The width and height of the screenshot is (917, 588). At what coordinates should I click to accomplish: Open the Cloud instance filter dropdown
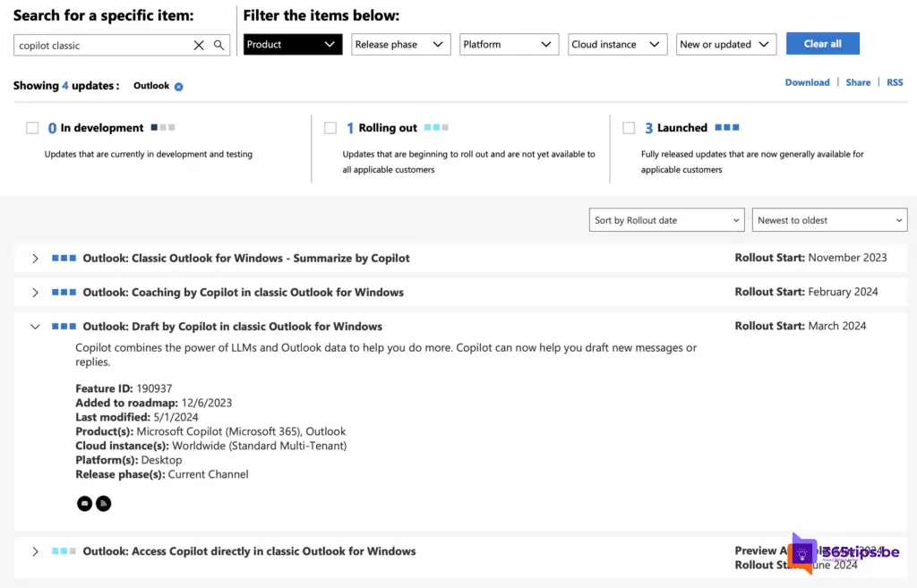[617, 45]
